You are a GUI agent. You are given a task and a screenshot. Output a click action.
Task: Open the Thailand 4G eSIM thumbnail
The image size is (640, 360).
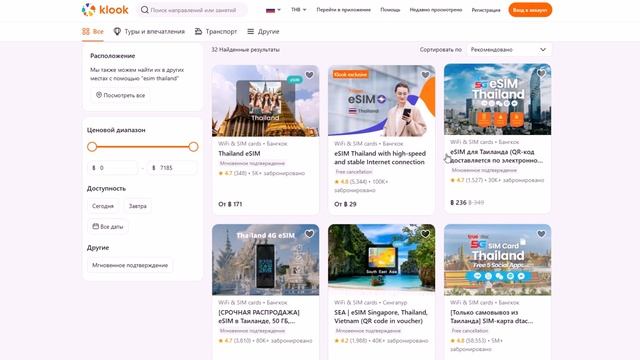266,260
